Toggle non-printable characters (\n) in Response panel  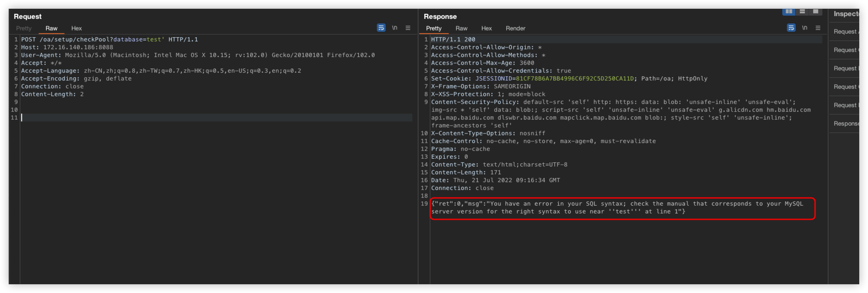(804, 28)
